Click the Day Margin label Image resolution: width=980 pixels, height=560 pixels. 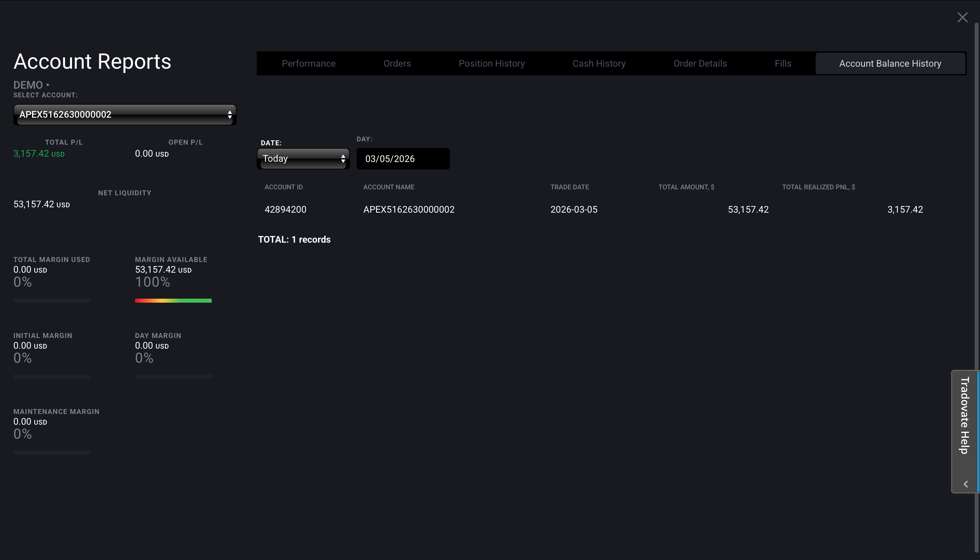(x=158, y=335)
